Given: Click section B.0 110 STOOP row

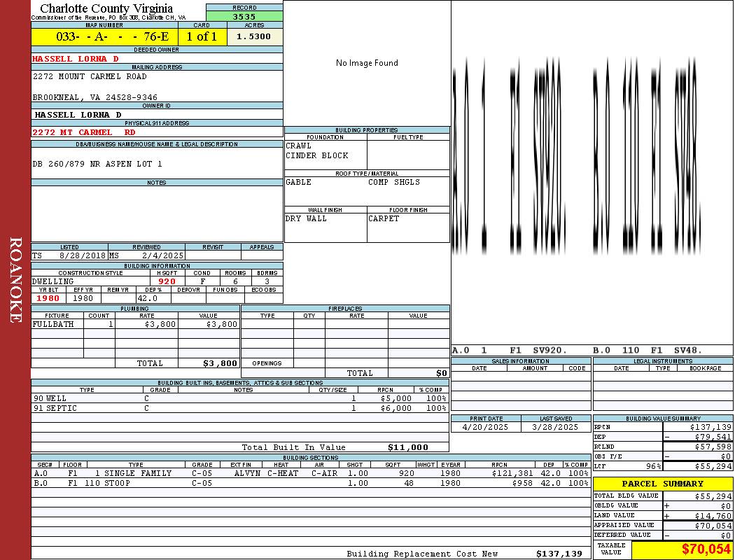Looking at the screenshot, I should point(311,483).
